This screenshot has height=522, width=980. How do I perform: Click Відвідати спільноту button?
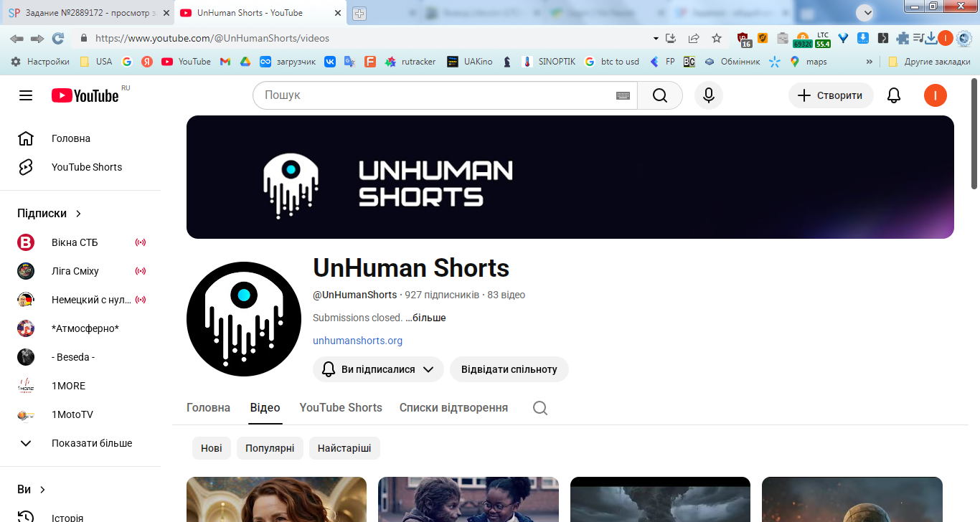click(x=509, y=369)
